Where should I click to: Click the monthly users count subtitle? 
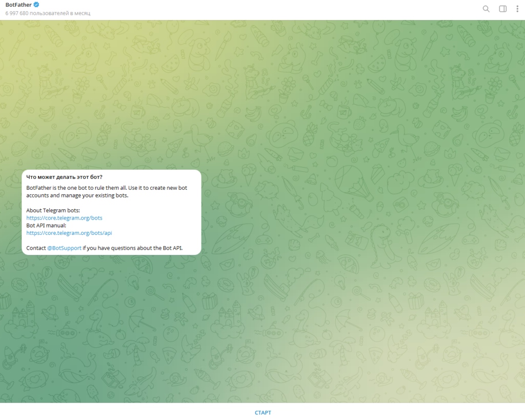48,13
